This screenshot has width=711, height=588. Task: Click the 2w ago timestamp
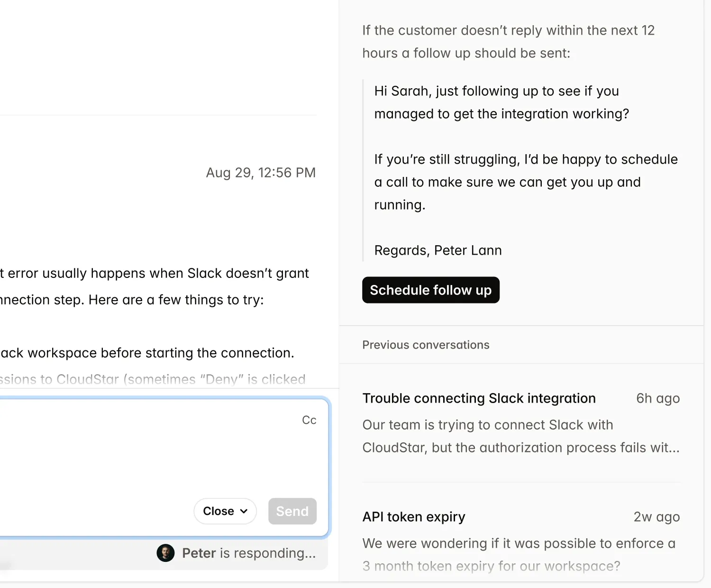pos(656,517)
